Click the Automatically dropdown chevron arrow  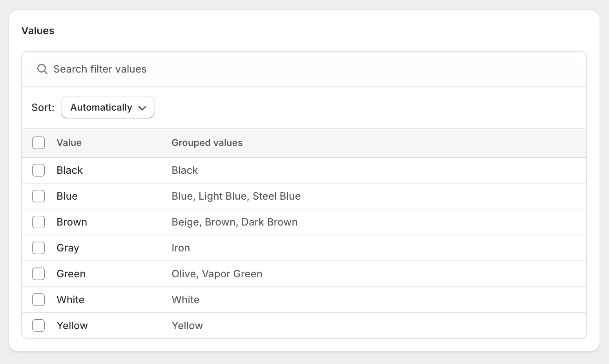tap(142, 108)
